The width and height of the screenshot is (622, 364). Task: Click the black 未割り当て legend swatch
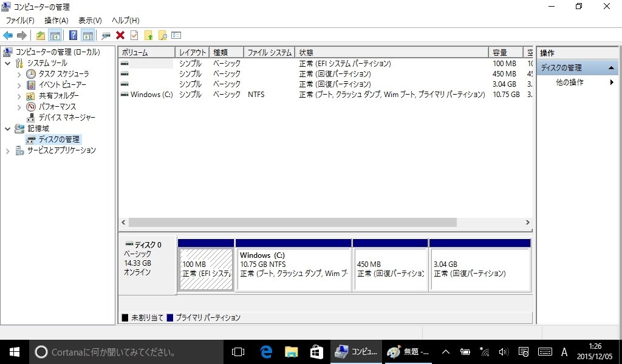point(125,318)
